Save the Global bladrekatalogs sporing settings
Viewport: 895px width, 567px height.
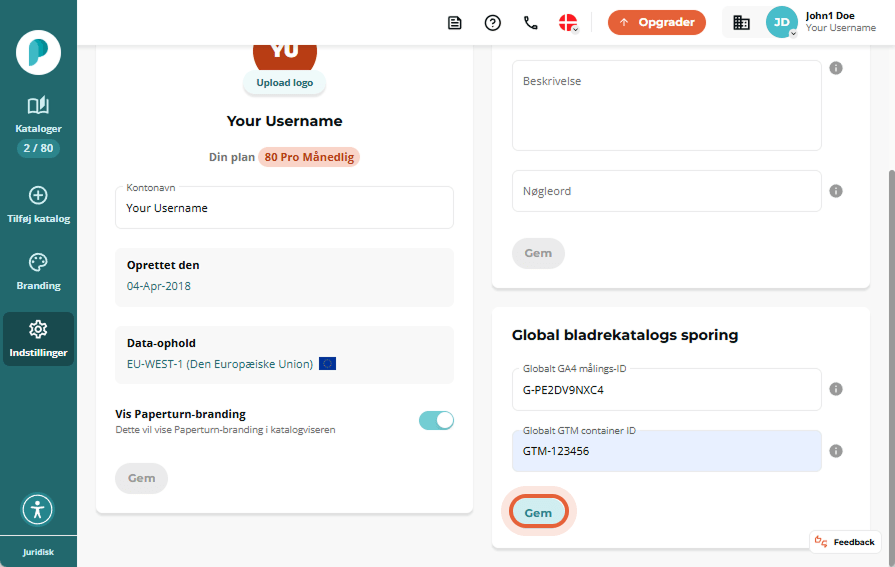coord(538,513)
